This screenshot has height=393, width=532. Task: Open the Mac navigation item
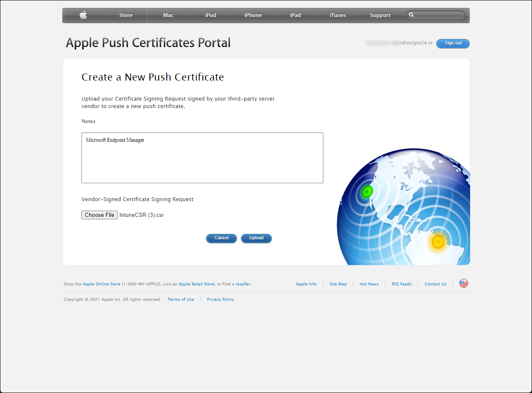pyautogui.click(x=168, y=15)
